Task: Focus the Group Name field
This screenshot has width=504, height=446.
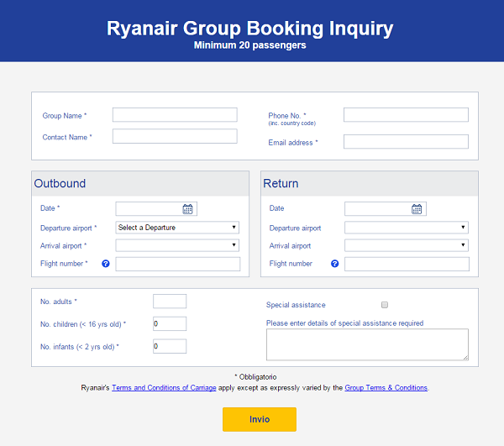Action: pos(175,115)
